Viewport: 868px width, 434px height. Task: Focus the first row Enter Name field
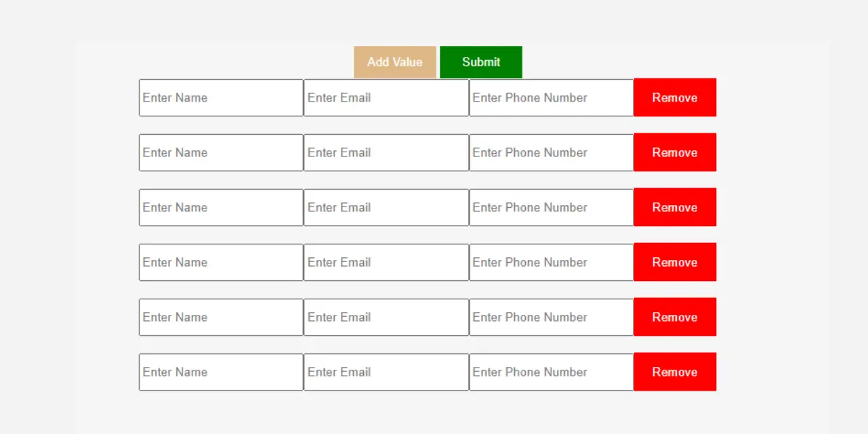click(221, 97)
